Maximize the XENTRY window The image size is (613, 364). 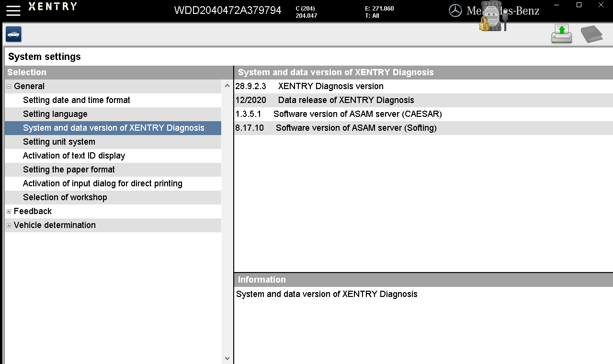[x=579, y=5]
